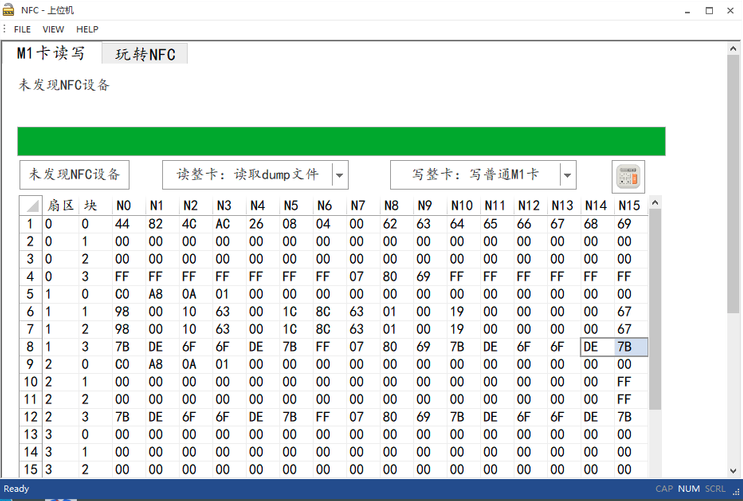Click the N15 column header
743x501 pixels.
pyautogui.click(x=630, y=205)
